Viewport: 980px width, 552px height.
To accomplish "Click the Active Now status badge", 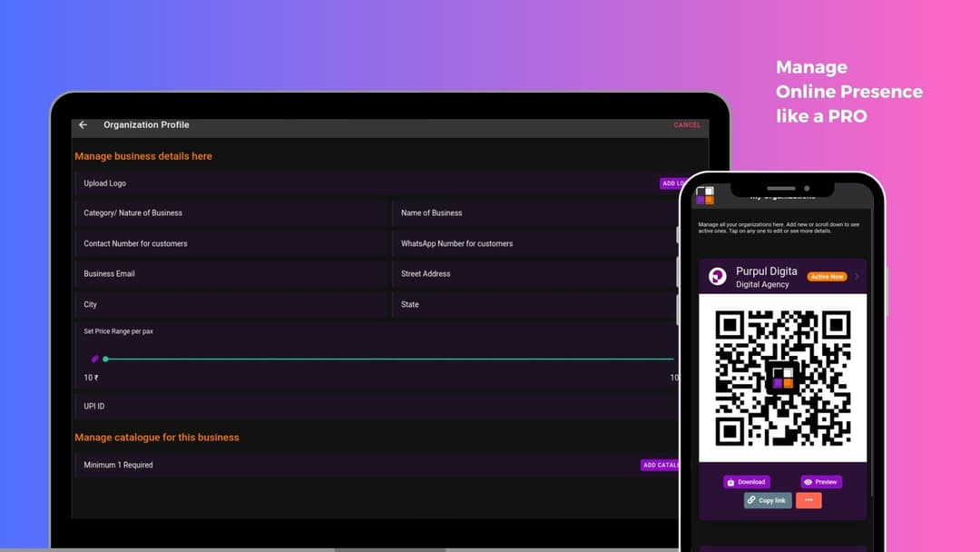I will 827,276.
